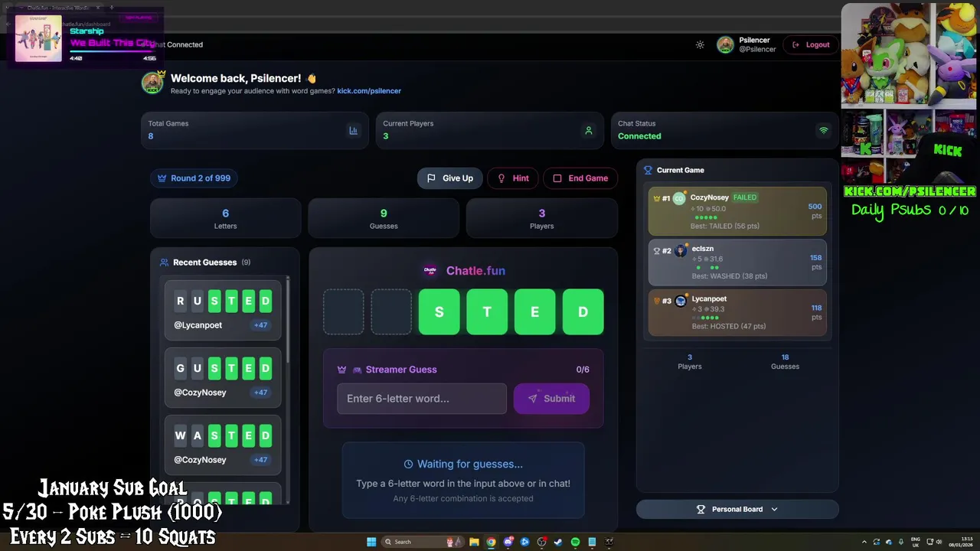Click eclszn's avatar in leaderboard

(680, 250)
